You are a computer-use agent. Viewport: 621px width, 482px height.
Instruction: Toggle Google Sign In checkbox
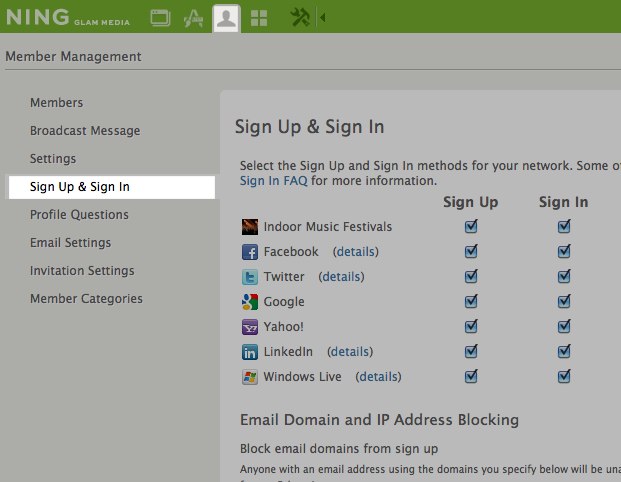pyautogui.click(x=564, y=301)
